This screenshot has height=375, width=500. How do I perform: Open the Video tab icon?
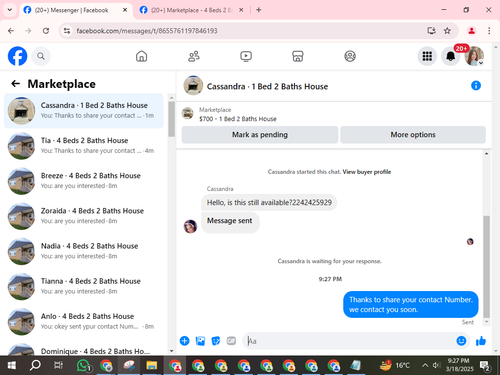246,56
